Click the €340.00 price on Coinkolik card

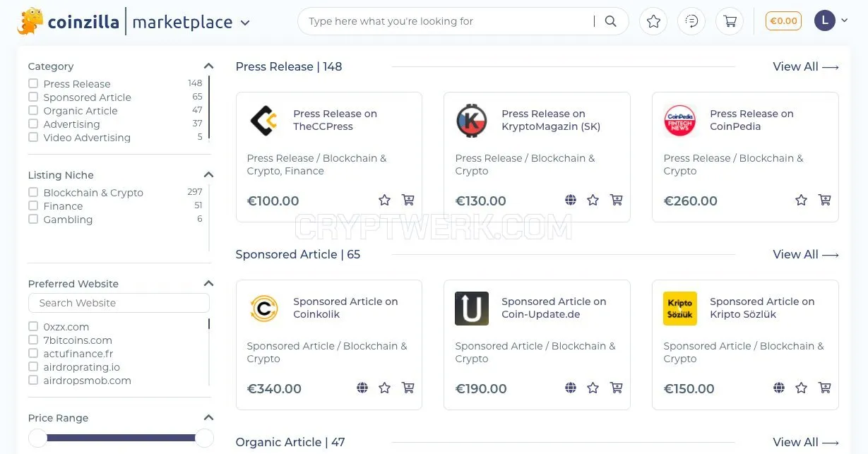[x=274, y=388]
